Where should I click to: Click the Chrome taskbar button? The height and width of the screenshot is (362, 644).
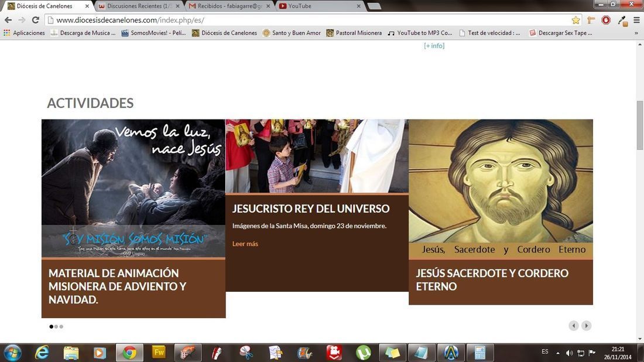coord(129,353)
